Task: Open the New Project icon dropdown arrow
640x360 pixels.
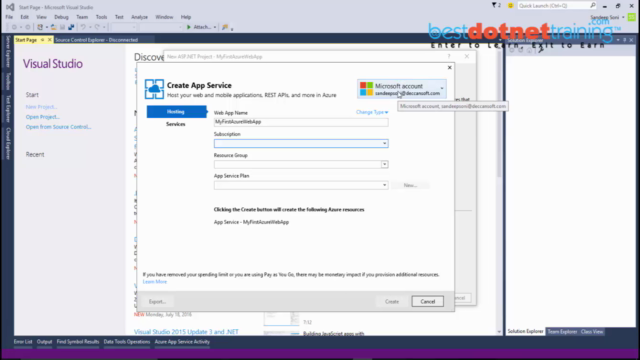Action: [47, 27]
